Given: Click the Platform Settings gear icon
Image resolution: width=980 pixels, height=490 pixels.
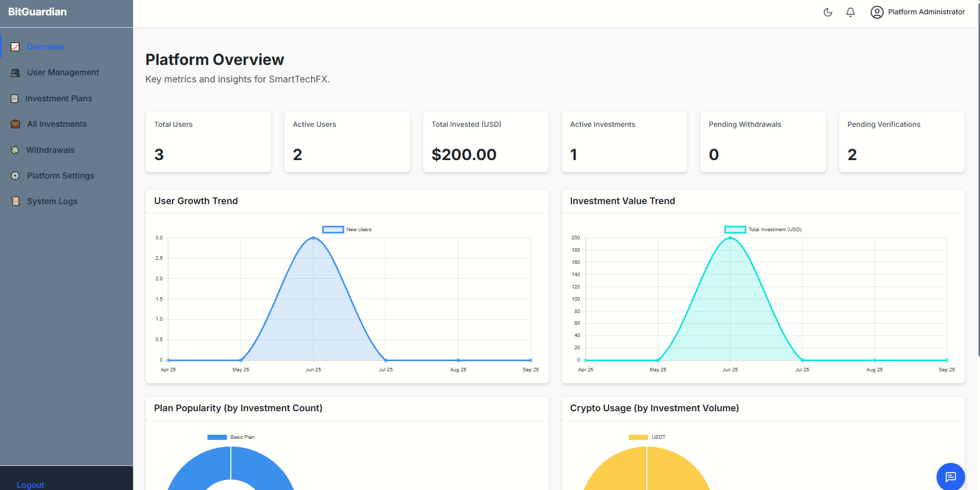Looking at the screenshot, I should [15, 176].
